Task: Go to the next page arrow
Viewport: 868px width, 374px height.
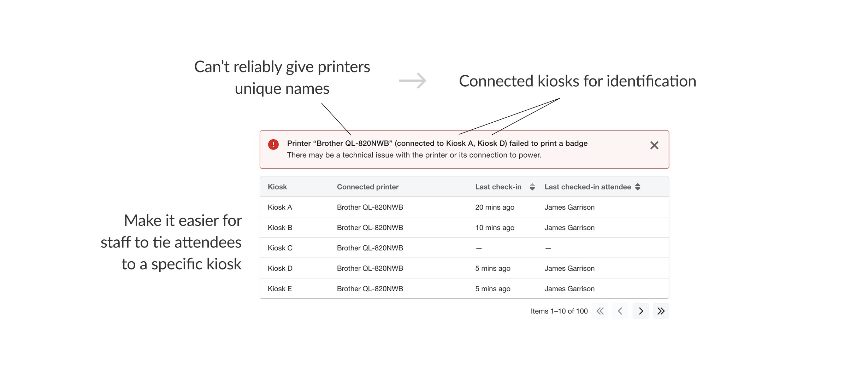Action: pos(640,311)
